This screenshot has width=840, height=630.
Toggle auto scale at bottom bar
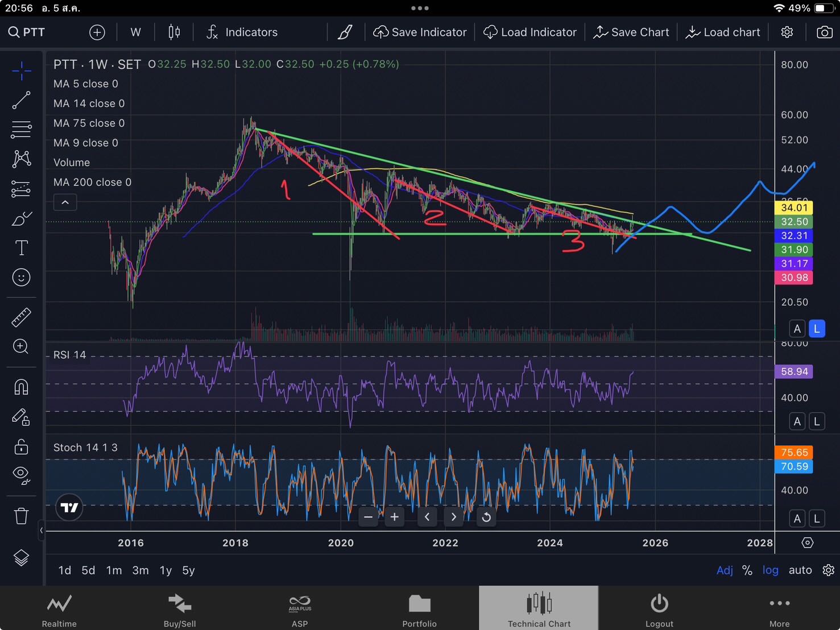point(800,570)
